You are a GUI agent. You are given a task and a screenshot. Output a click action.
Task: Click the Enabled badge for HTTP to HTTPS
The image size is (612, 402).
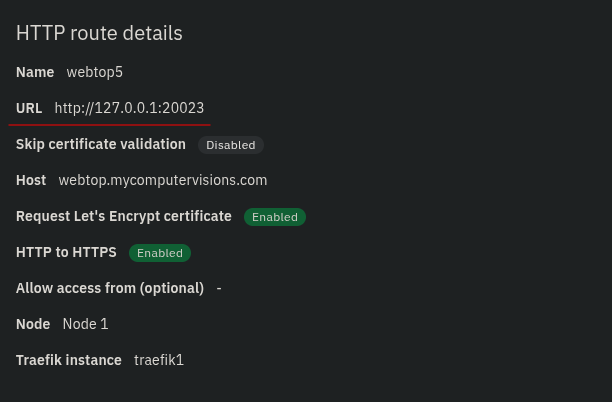click(x=160, y=253)
